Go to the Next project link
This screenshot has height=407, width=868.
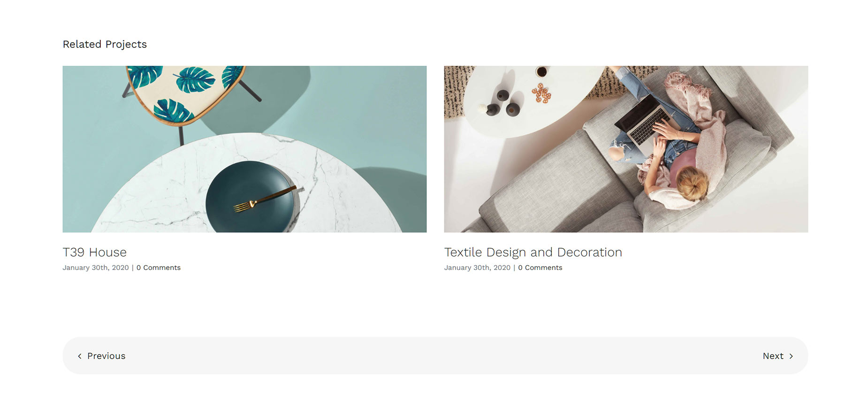coord(778,356)
